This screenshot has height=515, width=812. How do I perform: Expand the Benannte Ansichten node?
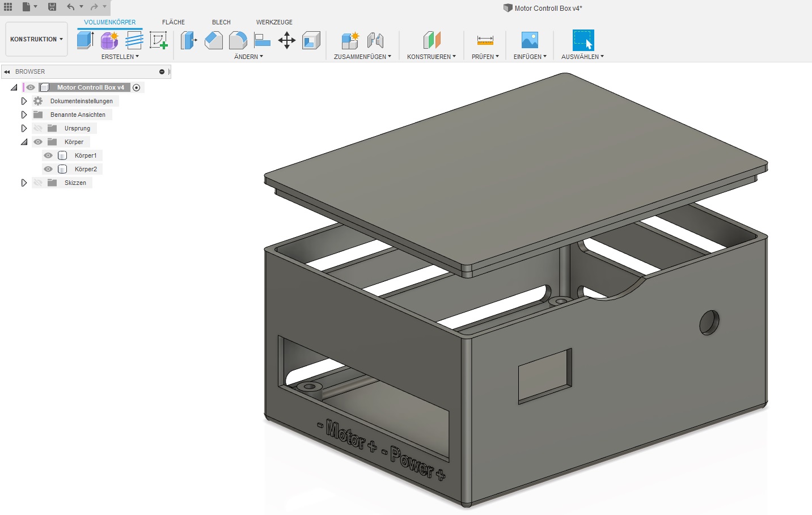(x=24, y=115)
